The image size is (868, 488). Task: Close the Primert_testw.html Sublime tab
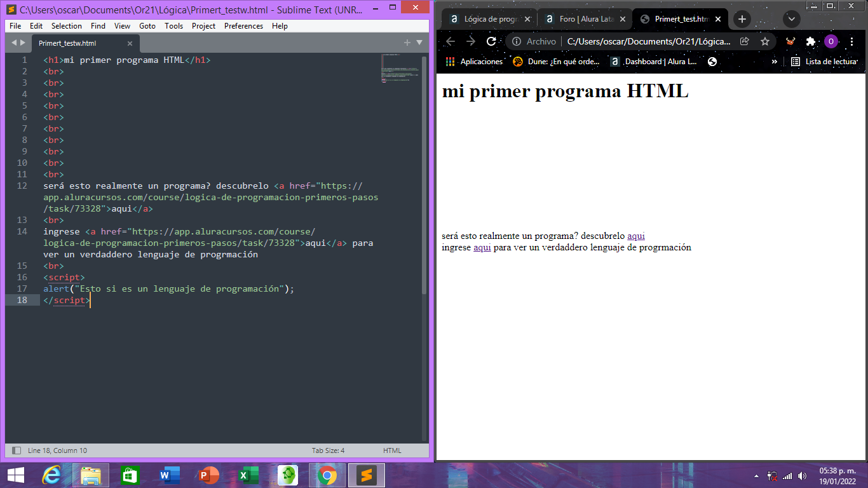130,43
